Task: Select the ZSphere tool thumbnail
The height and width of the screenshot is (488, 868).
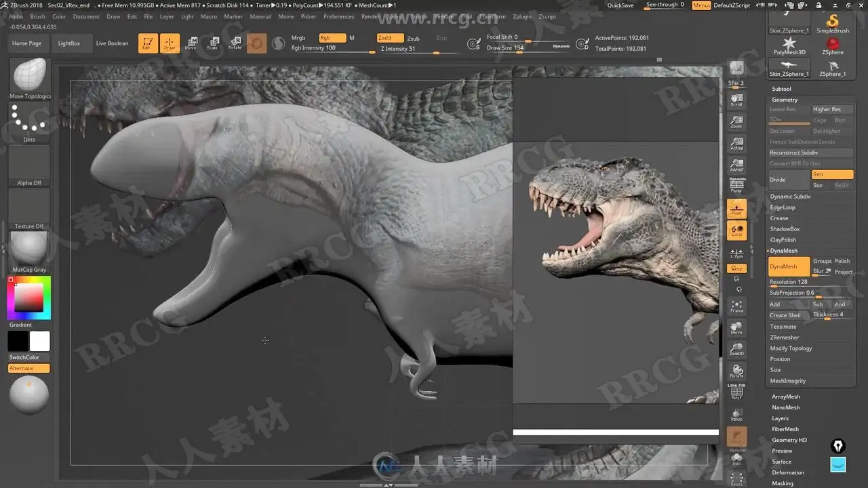Action: (x=832, y=45)
